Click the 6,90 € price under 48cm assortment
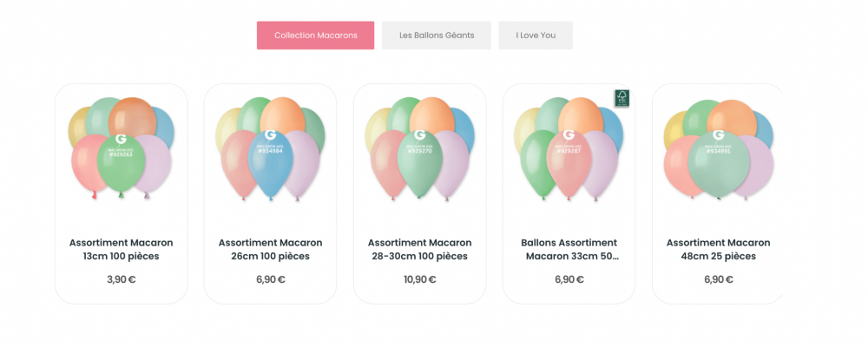Screen dimensions: 868x347 click(x=718, y=279)
